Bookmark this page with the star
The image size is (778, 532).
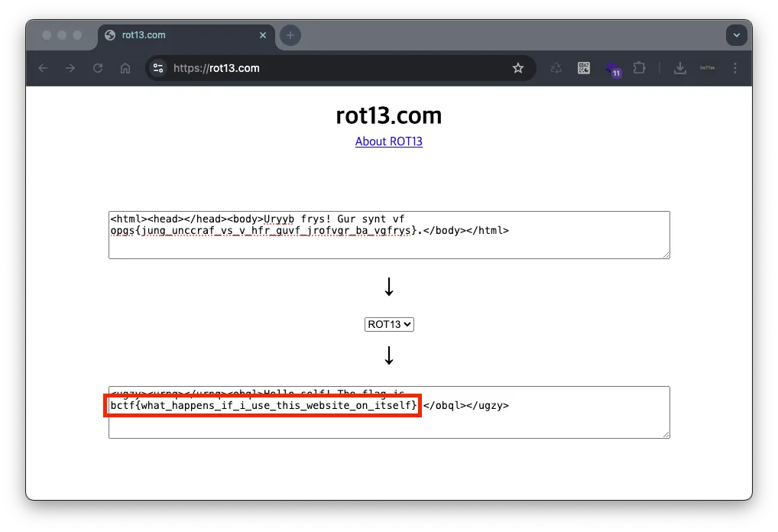[x=518, y=68]
